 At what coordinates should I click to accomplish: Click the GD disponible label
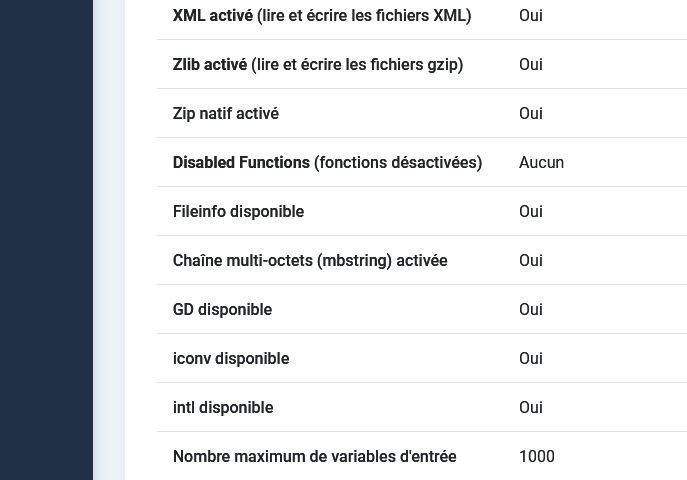pyautogui.click(x=223, y=310)
